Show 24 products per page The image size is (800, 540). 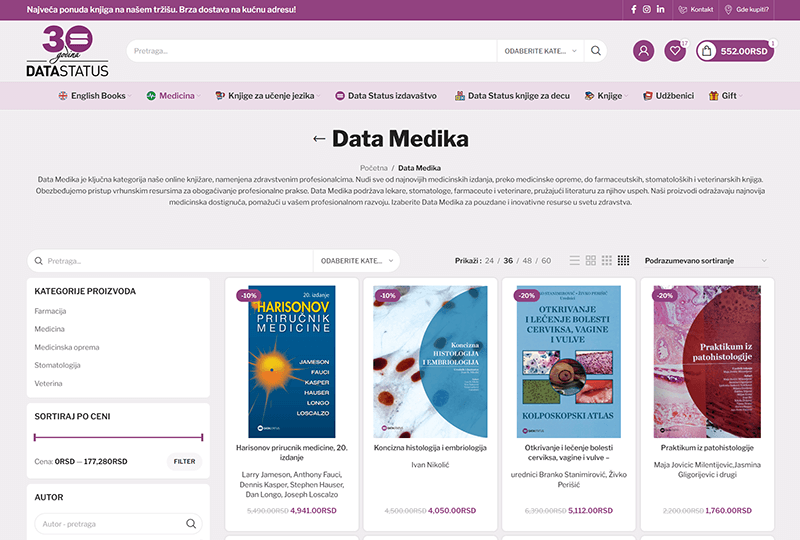[x=489, y=261]
